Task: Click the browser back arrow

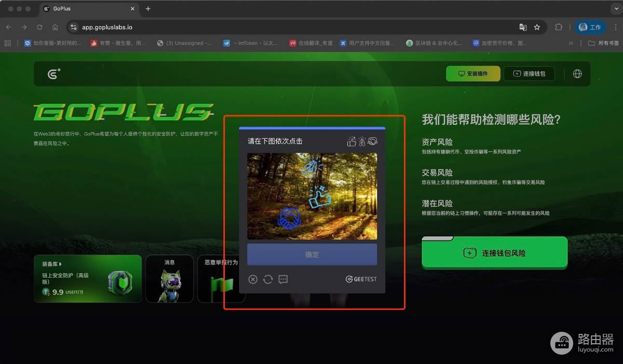Action: click(x=8, y=27)
